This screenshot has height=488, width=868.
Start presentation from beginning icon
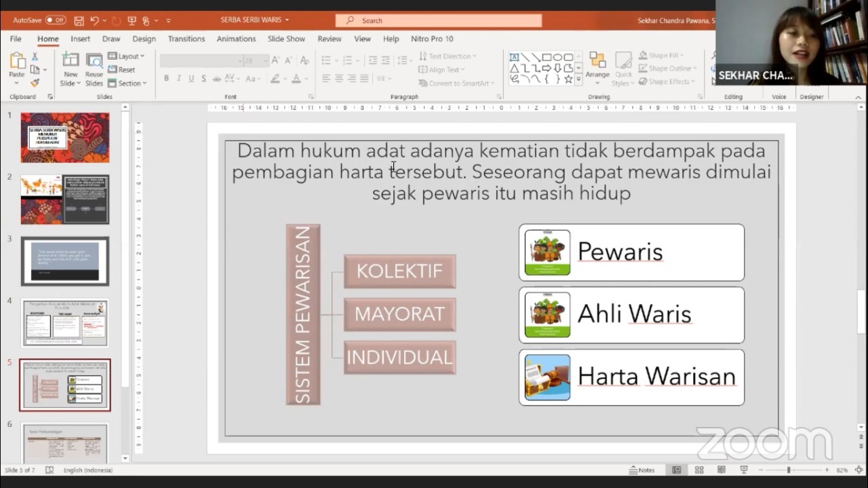pos(131,20)
